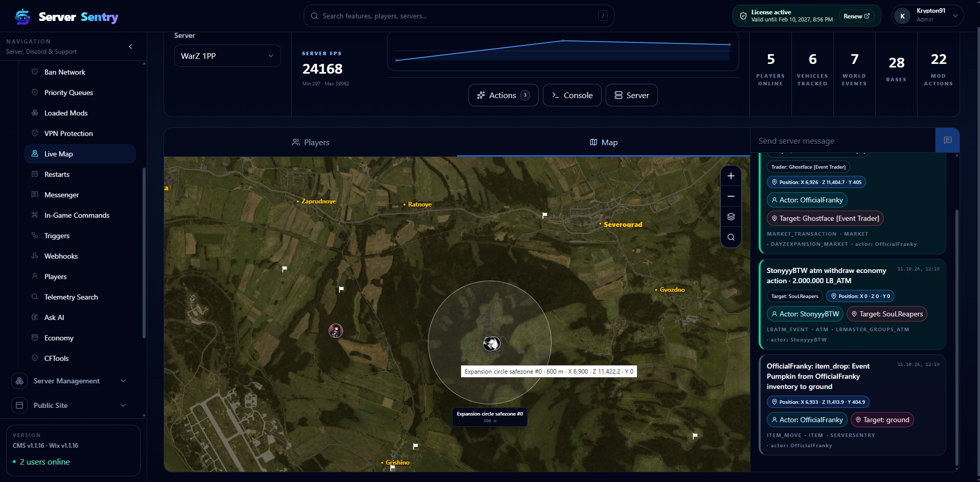The width and height of the screenshot is (980, 482).
Task: Click Renew license link
Action: pos(856,16)
